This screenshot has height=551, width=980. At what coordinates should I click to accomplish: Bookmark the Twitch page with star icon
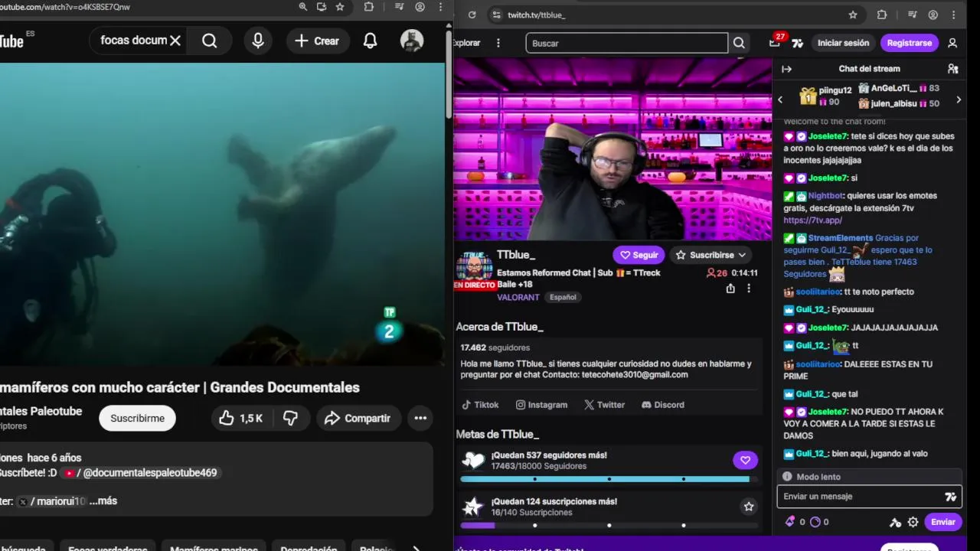853,15
